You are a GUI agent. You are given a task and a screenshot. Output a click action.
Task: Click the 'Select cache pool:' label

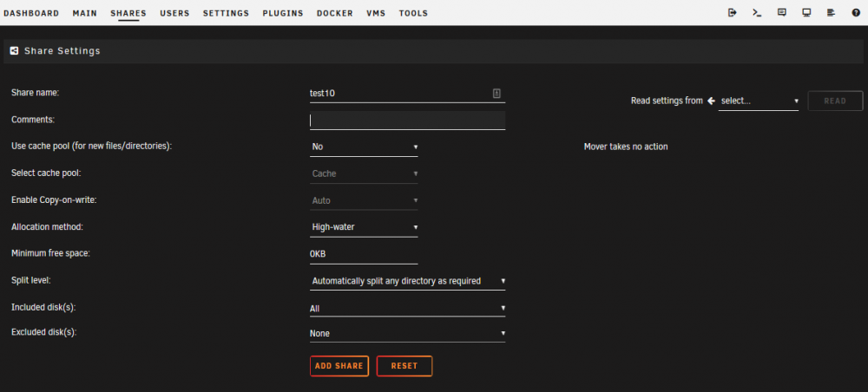tap(46, 173)
